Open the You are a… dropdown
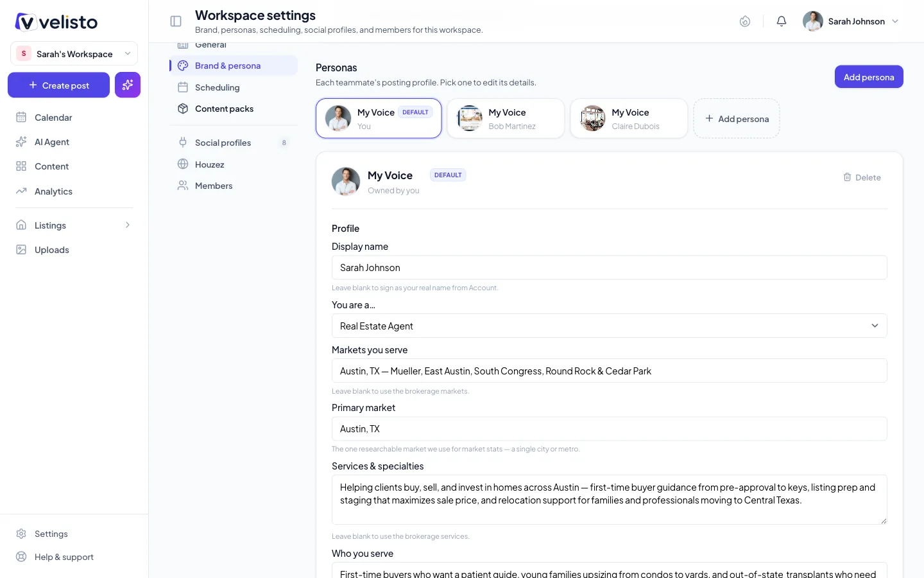This screenshot has height=578, width=924. tap(610, 326)
